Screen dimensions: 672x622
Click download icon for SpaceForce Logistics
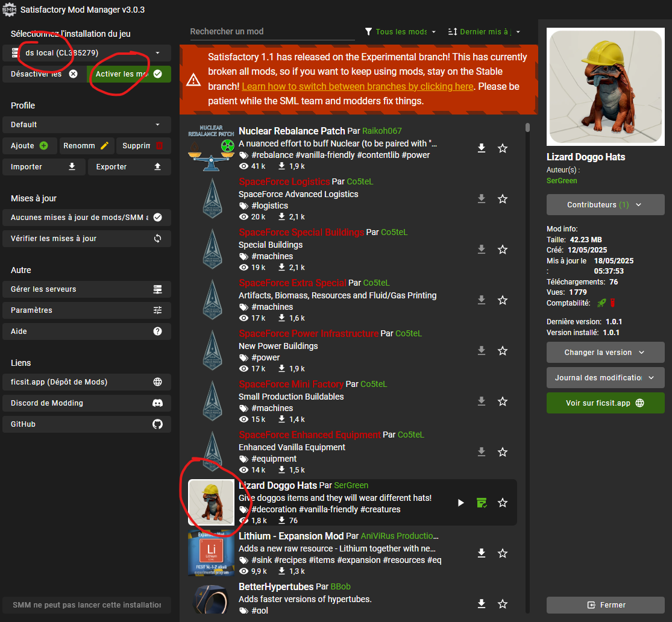coord(482,199)
